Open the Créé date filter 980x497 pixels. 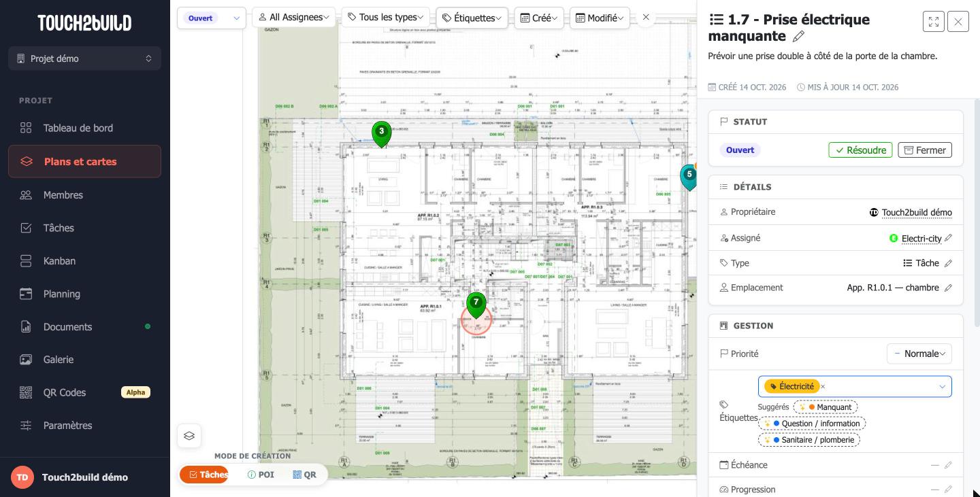[x=539, y=18]
